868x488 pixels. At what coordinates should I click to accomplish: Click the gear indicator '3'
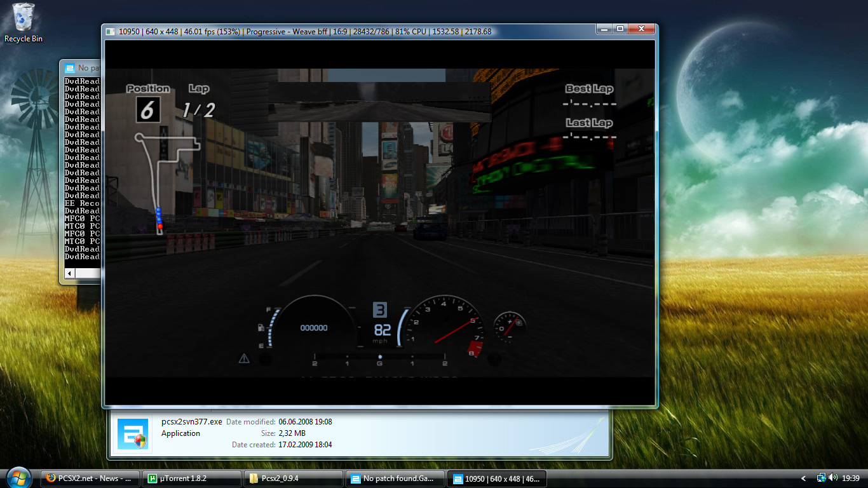[x=380, y=310]
